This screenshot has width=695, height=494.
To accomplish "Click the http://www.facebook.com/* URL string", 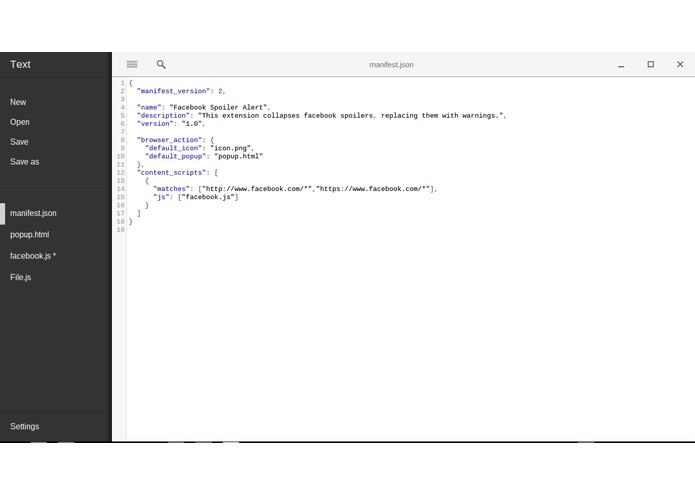I will (257, 189).
